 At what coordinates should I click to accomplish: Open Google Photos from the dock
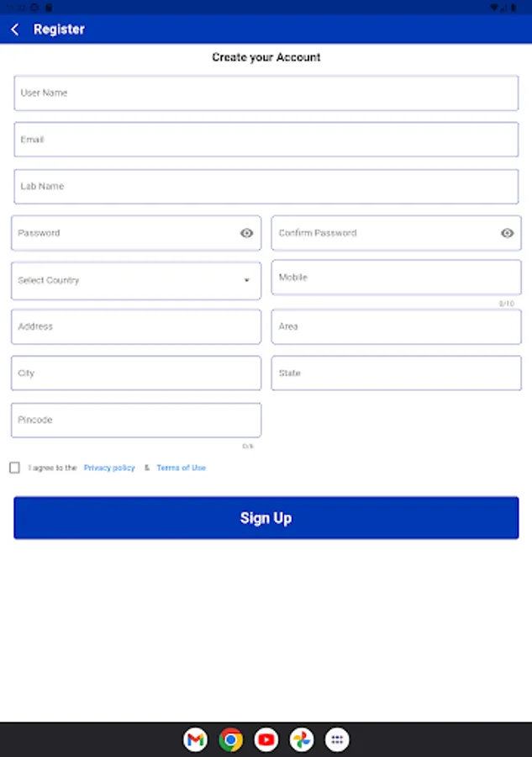click(301, 739)
